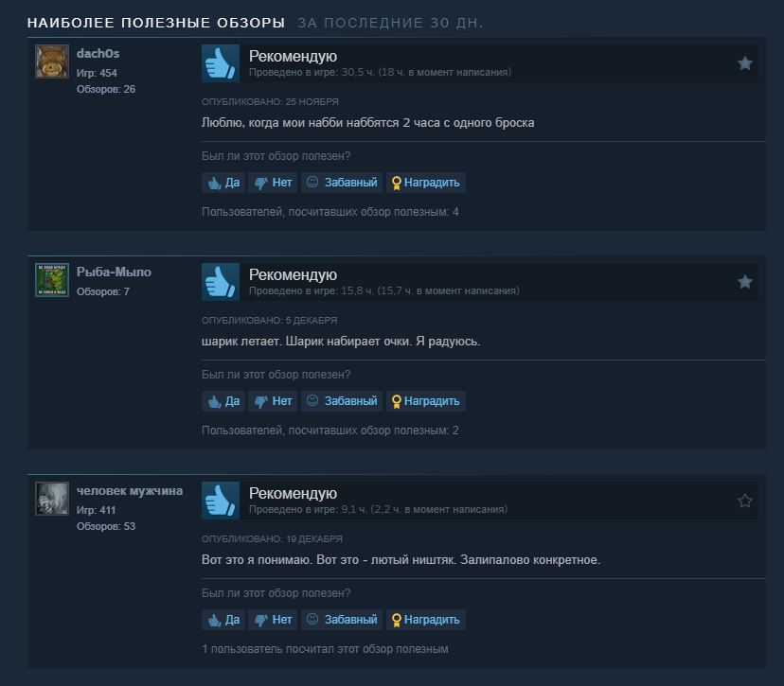Open Рыба-Мыло green avatar picture

pyautogui.click(x=52, y=280)
